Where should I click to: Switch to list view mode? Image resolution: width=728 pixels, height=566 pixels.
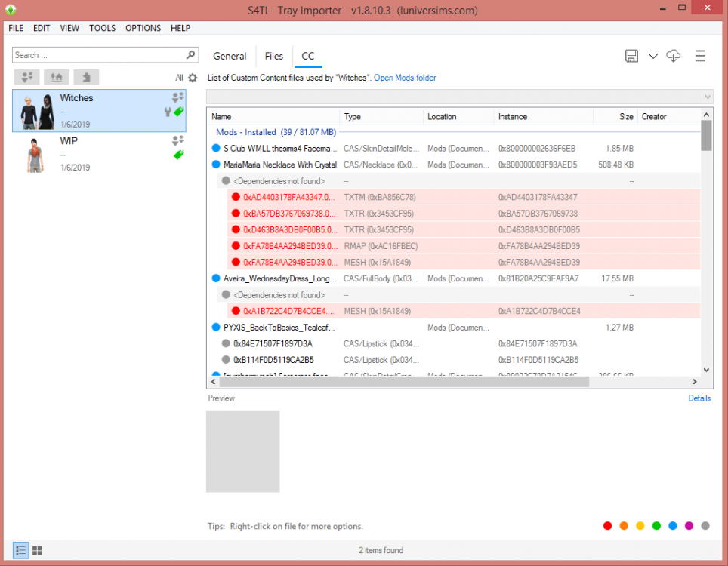click(x=20, y=550)
